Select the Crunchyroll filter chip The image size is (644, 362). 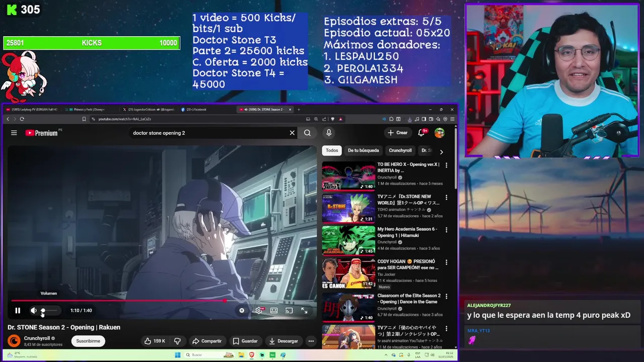tap(400, 150)
